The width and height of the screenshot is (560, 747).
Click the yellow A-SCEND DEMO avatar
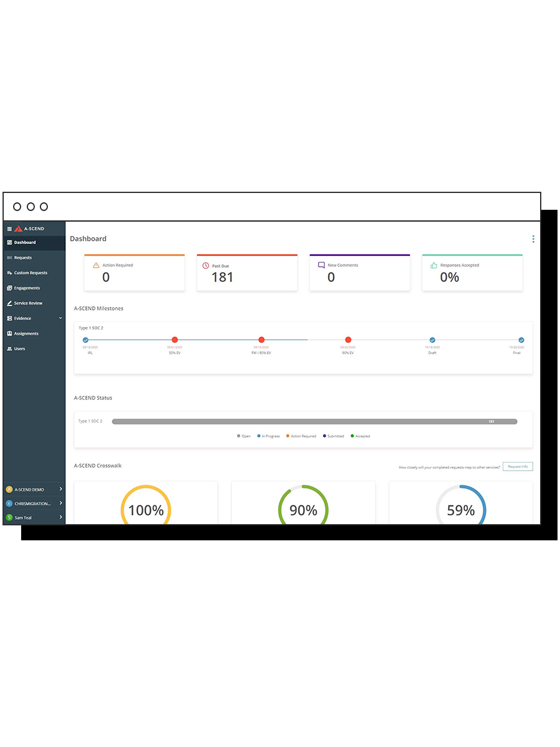[x=9, y=489]
